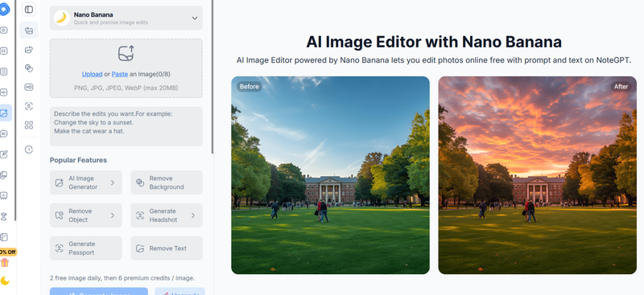Viewport: 644px width, 295px height.
Task: Click into the edit description prompt box
Action: click(x=126, y=126)
